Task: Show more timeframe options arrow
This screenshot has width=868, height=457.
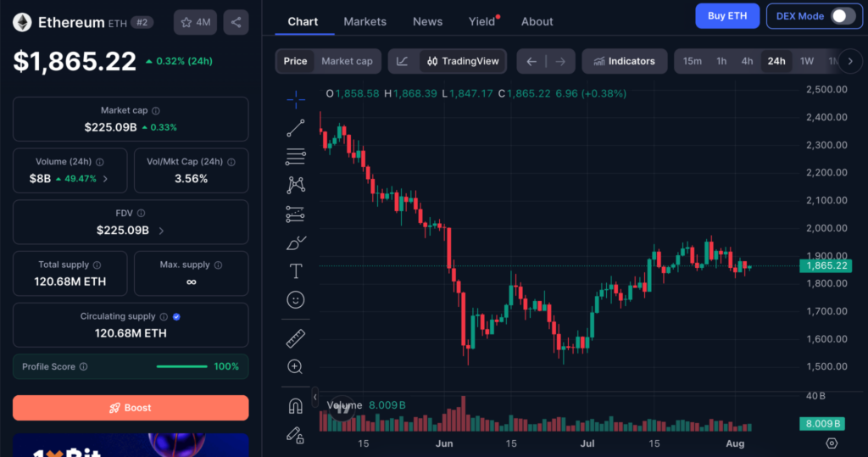Action: [850, 61]
